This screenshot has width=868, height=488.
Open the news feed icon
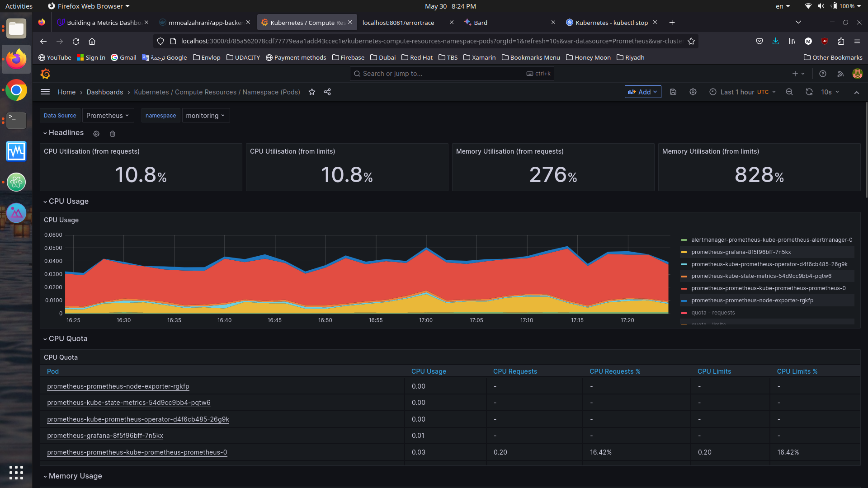click(840, 74)
